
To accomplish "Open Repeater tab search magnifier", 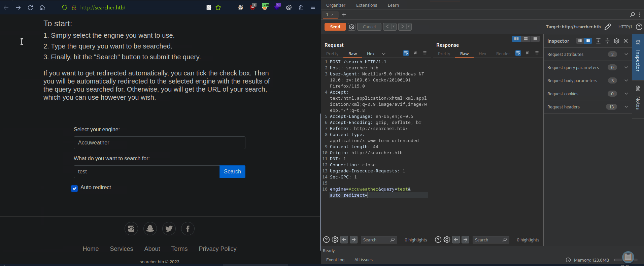I will [x=632, y=14].
